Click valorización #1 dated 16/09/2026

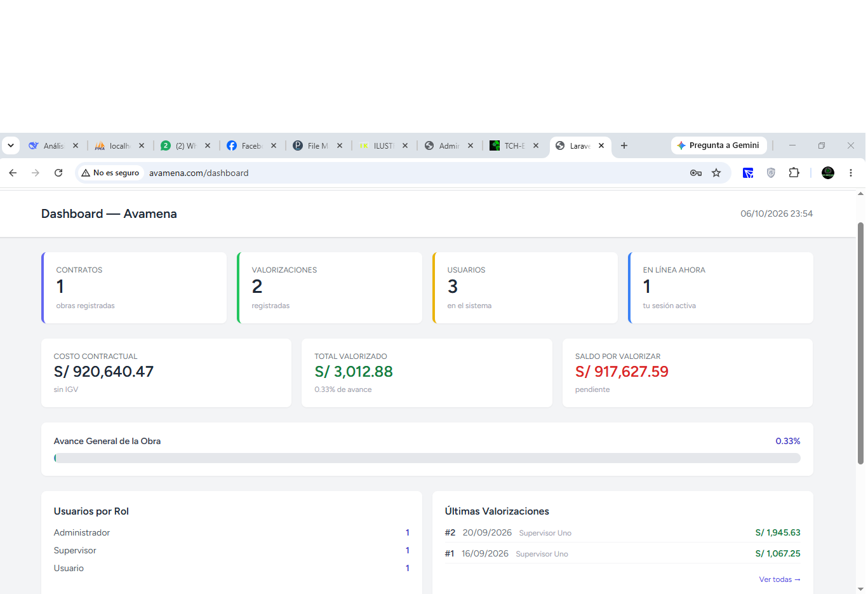tap(622, 553)
